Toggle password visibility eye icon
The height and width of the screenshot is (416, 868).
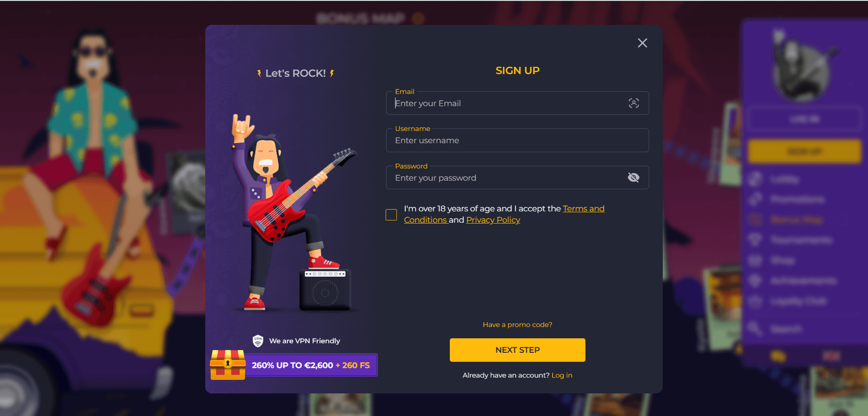coord(633,178)
